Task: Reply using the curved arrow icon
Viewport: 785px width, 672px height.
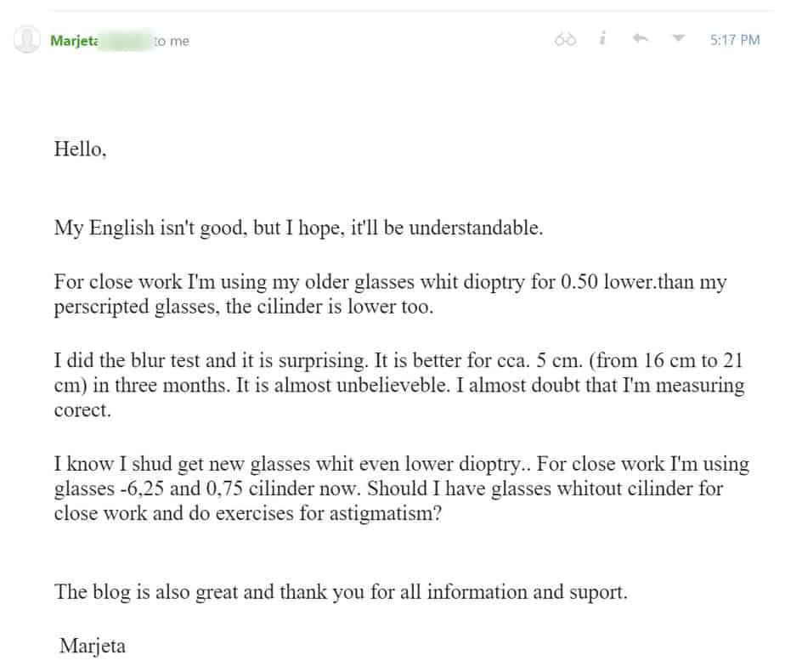Action: [x=641, y=39]
